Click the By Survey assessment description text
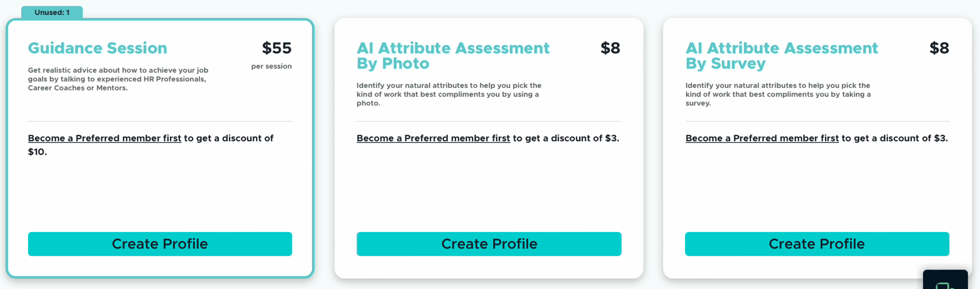Screen dimensions: 980x289 coord(778,94)
